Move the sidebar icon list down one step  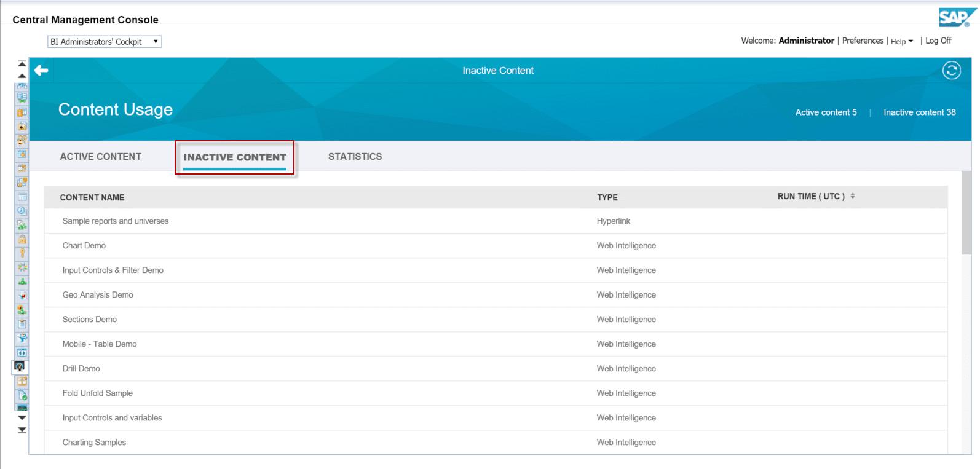point(22,418)
